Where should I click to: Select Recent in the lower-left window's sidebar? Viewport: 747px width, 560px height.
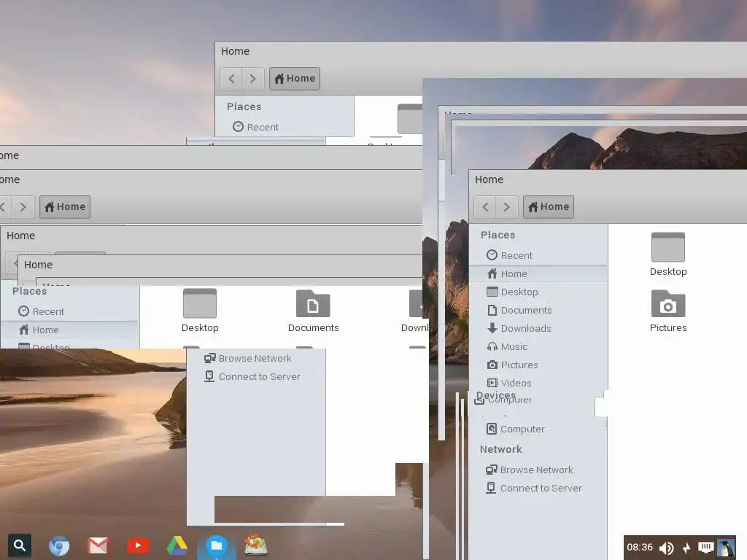tap(42, 311)
